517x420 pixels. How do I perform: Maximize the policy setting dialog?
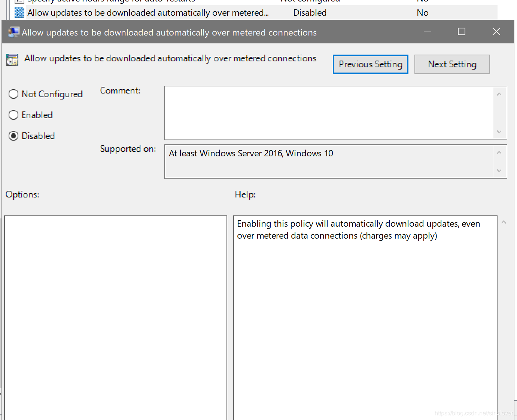pyautogui.click(x=462, y=32)
